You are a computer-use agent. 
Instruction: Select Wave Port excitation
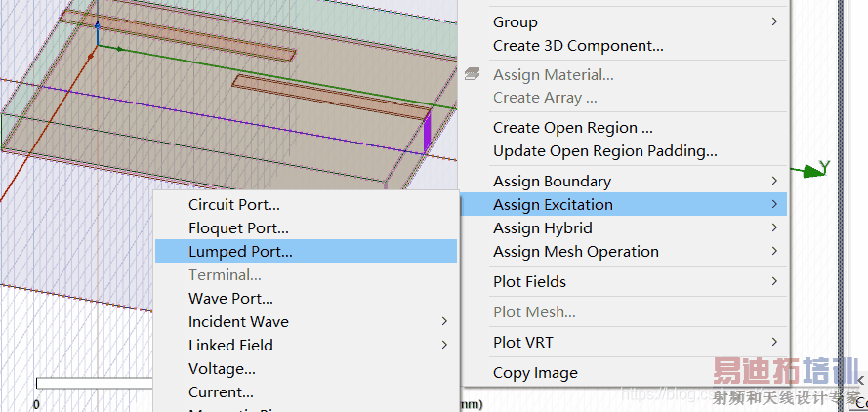tap(307, 299)
